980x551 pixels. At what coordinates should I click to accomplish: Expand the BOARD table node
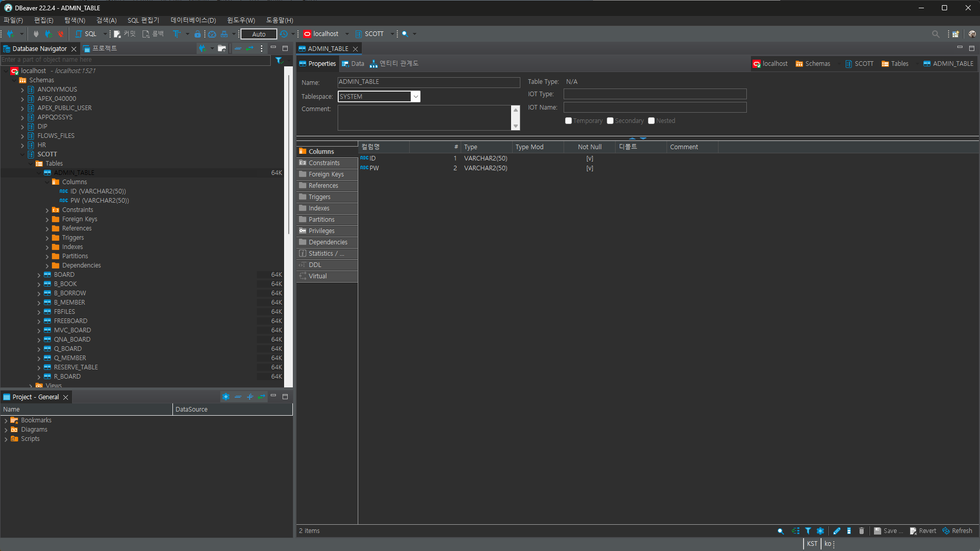[x=39, y=275]
